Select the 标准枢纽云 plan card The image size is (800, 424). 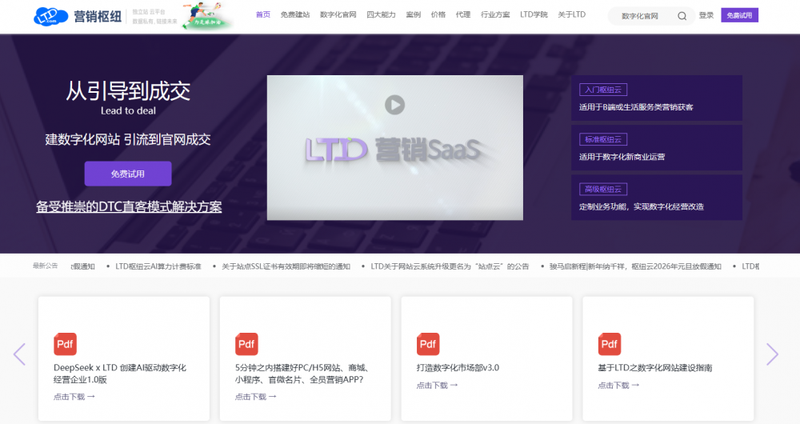pyautogui.click(x=656, y=147)
